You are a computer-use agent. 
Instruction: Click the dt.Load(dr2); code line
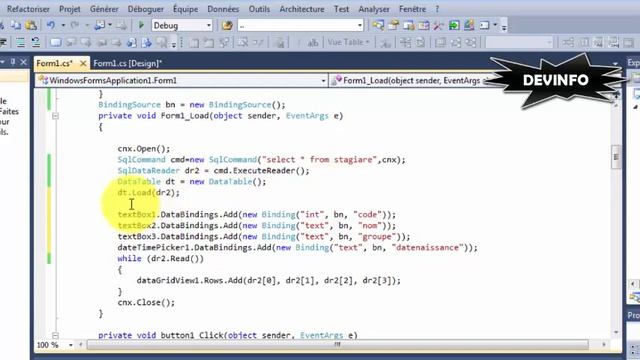point(149,193)
